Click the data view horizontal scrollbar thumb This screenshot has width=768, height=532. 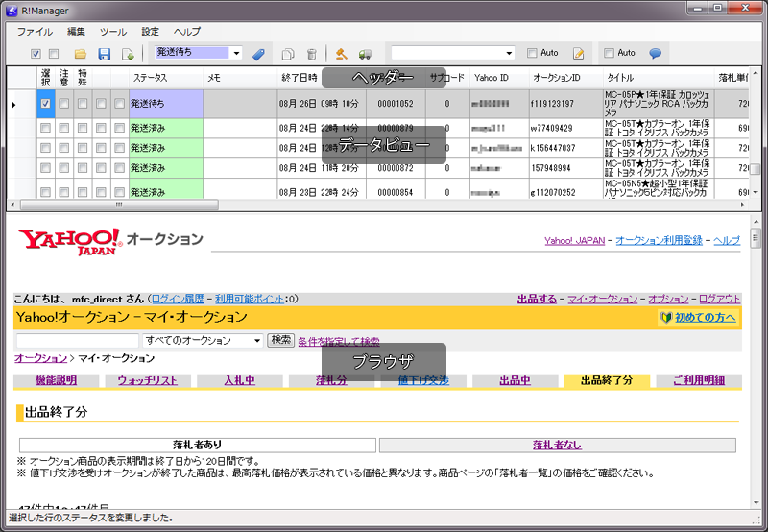(119, 205)
